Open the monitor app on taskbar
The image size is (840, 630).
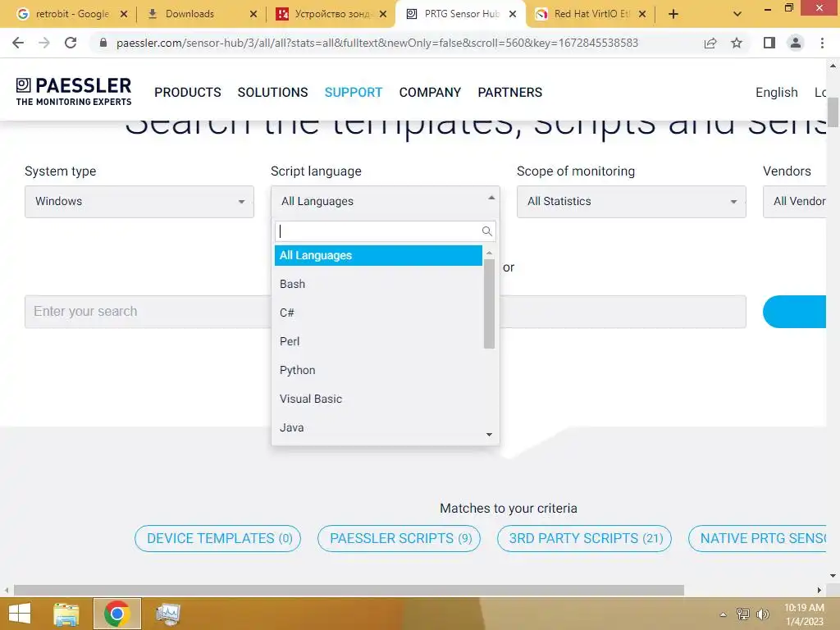tap(167, 614)
